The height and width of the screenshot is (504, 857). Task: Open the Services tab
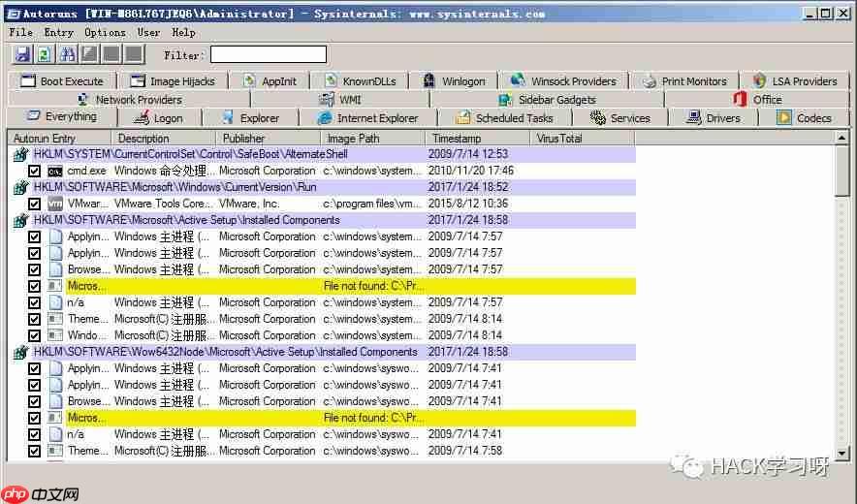tap(620, 118)
